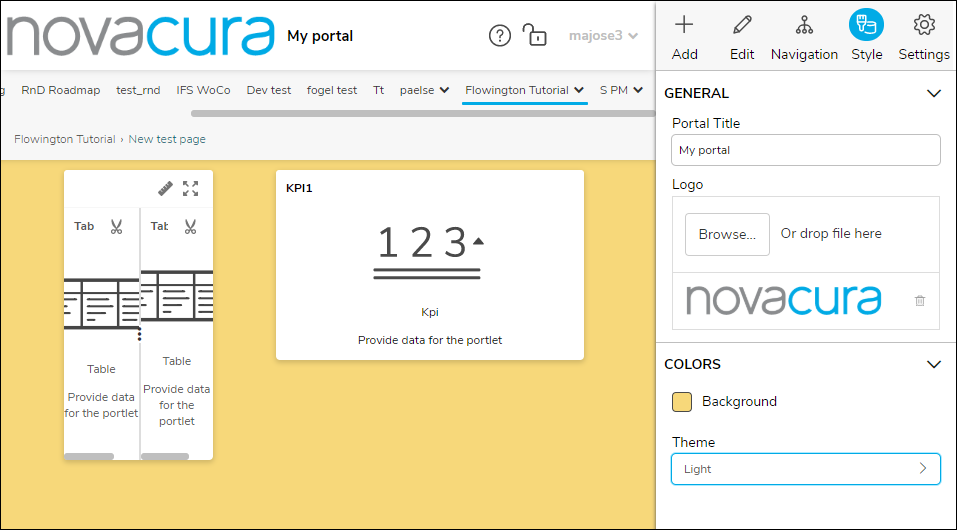The height and width of the screenshot is (530, 957).
Task: Click the Portal Title input field
Action: point(806,150)
